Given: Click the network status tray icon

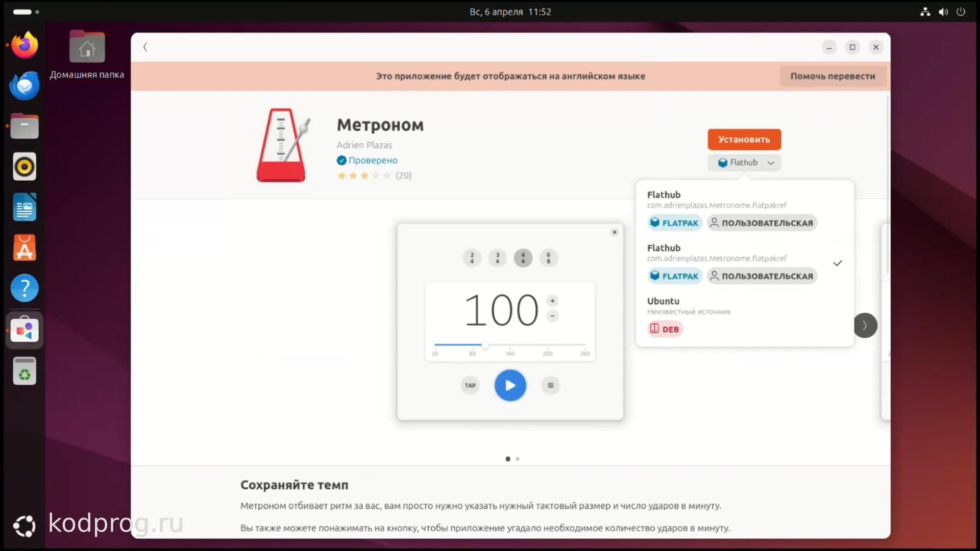Looking at the screenshot, I should point(925,12).
